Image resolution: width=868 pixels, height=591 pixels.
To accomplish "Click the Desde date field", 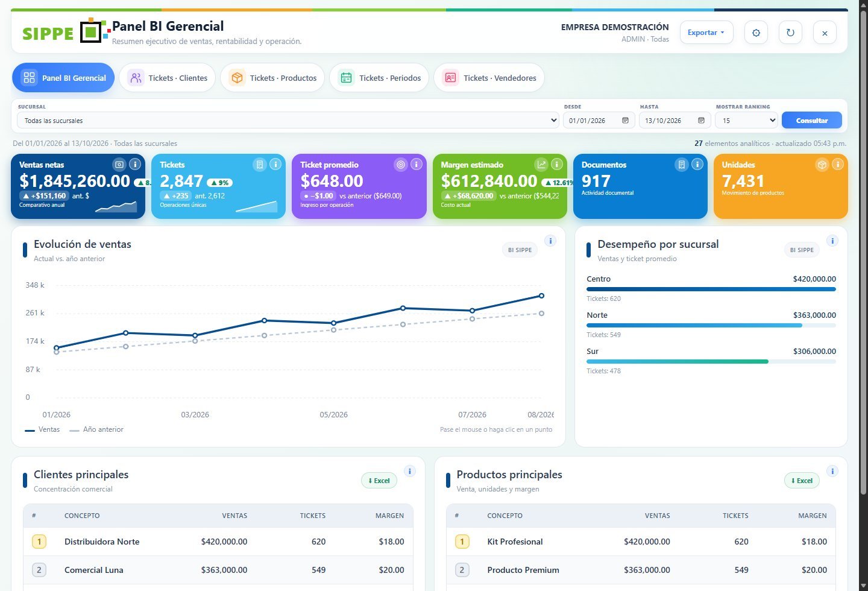I will (599, 121).
